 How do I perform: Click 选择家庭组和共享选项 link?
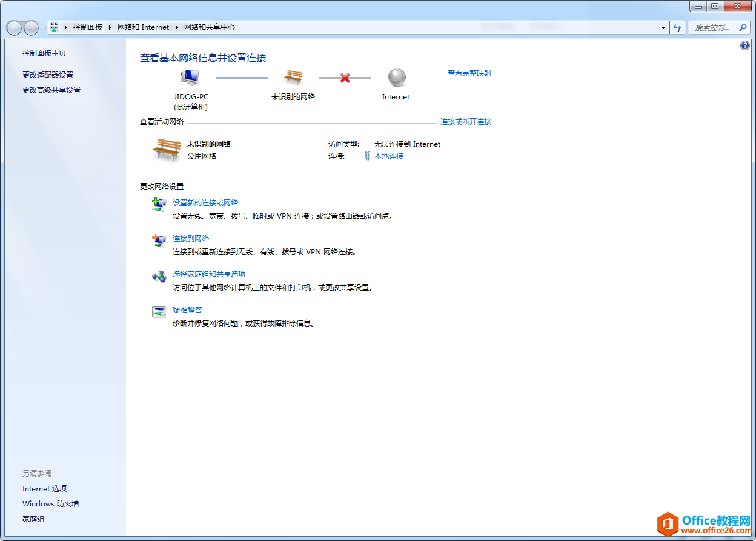(209, 274)
